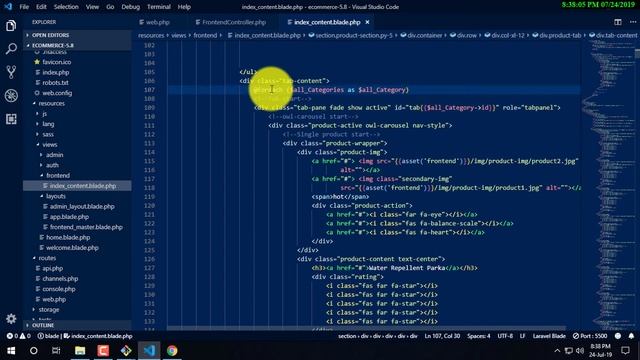Change language mode Laravel Blade
The height and width of the screenshot is (360, 640).
coord(549,336)
